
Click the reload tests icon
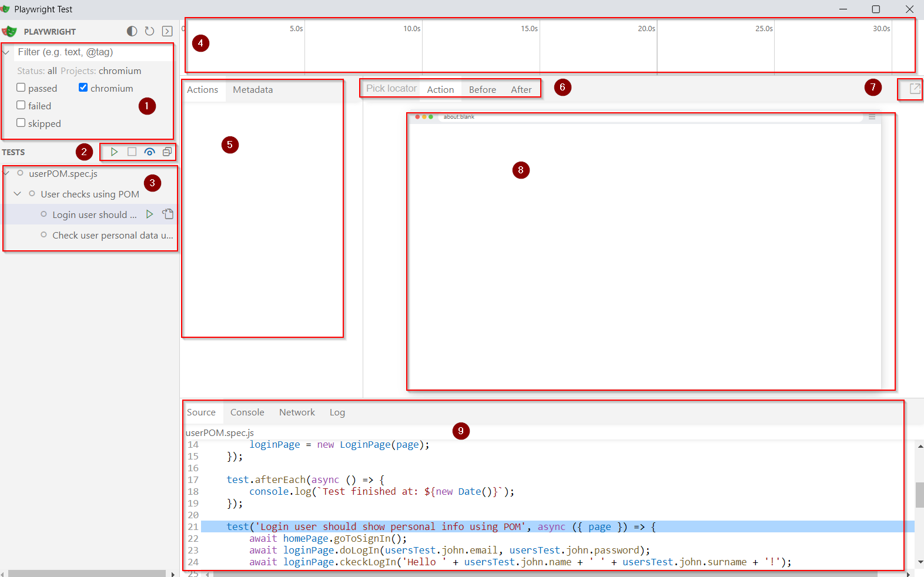coord(150,31)
